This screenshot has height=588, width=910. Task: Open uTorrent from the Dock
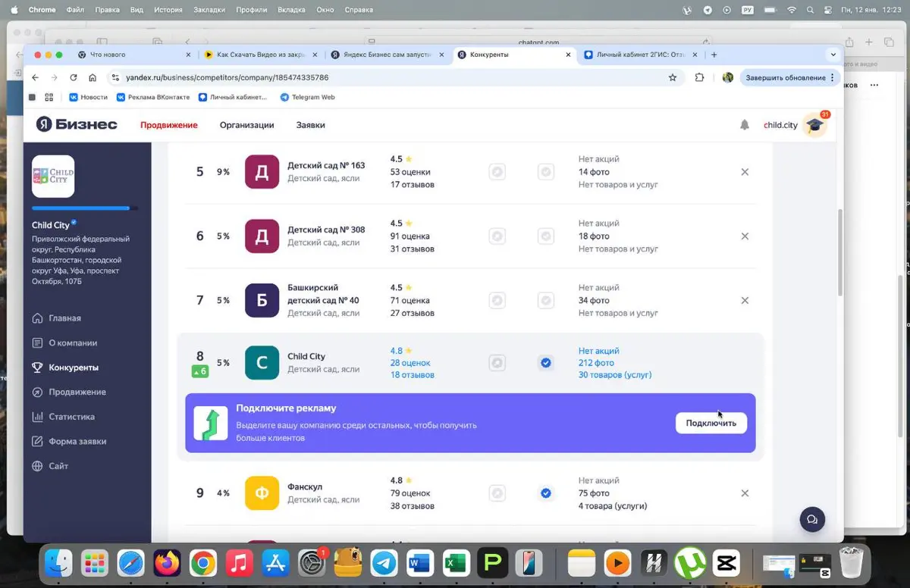click(x=690, y=563)
